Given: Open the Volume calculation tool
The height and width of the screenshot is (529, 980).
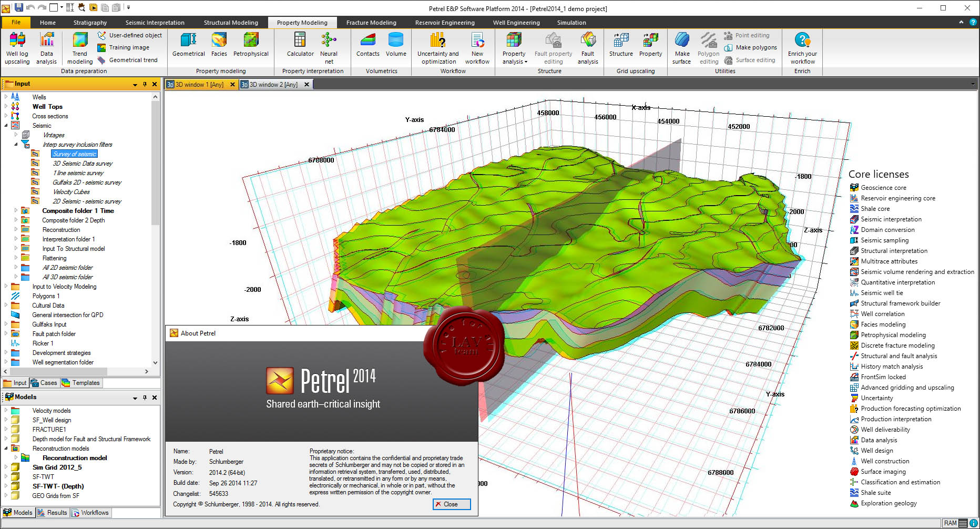Looking at the screenshot, I should coord(396,45).
